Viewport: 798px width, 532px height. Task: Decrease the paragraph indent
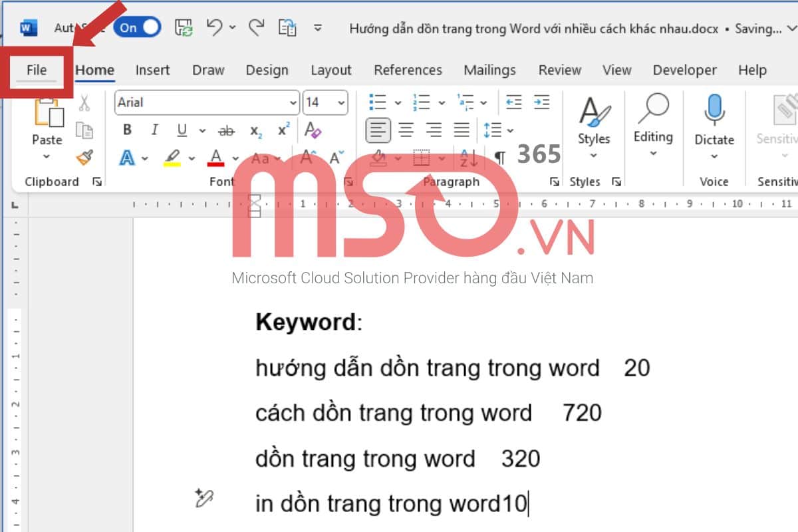514,102
